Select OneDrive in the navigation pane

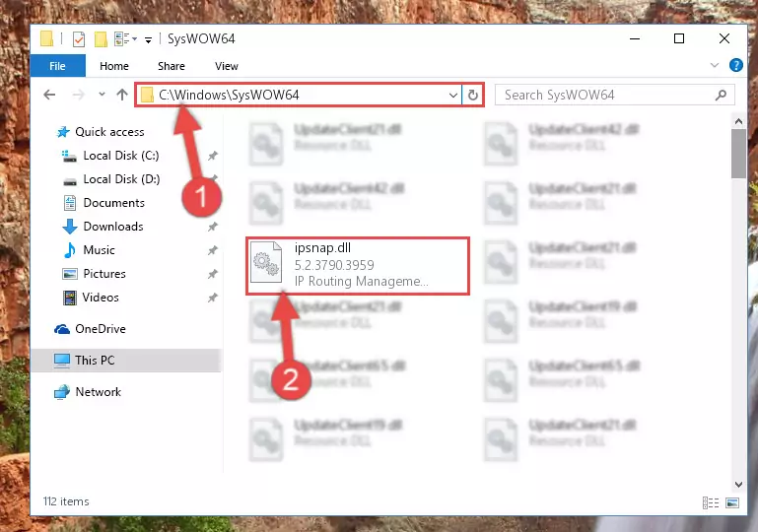click(x=101, y=329)
